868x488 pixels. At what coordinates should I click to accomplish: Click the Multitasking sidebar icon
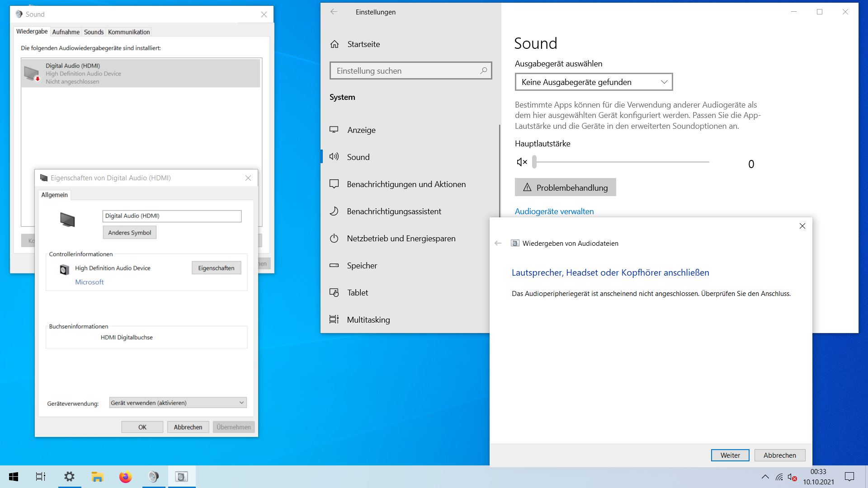[x=334, y=320]
